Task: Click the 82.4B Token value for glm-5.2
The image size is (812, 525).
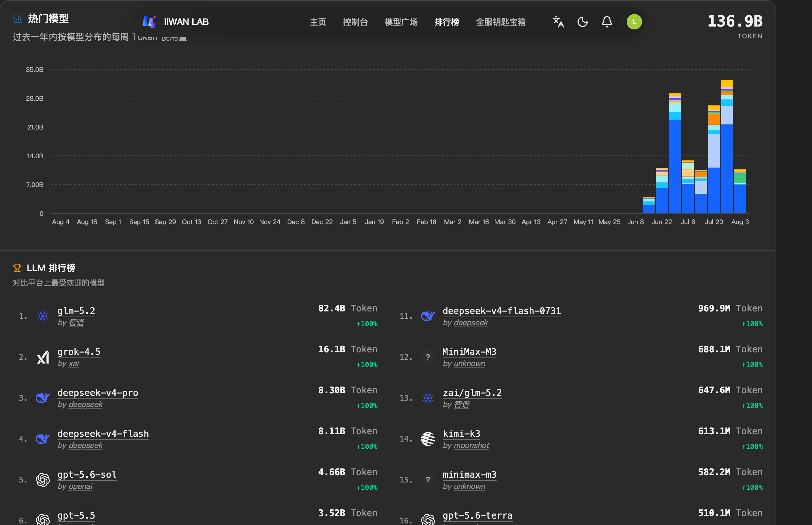Action: click(348, 309)
